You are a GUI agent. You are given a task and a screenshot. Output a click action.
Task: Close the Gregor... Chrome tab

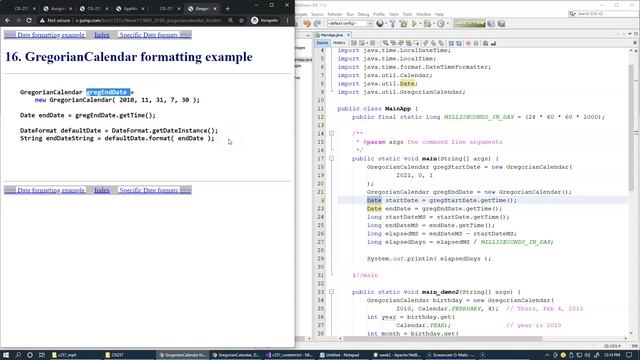(x=215, y=9)
